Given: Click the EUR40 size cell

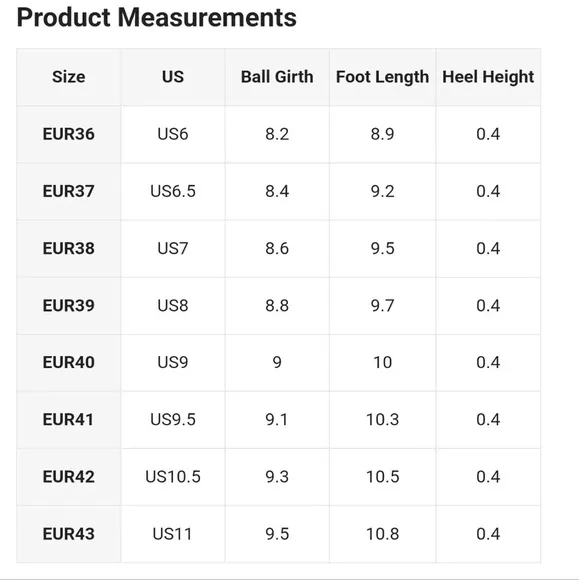Looking at the screenshot, I should tap(68, 362).
